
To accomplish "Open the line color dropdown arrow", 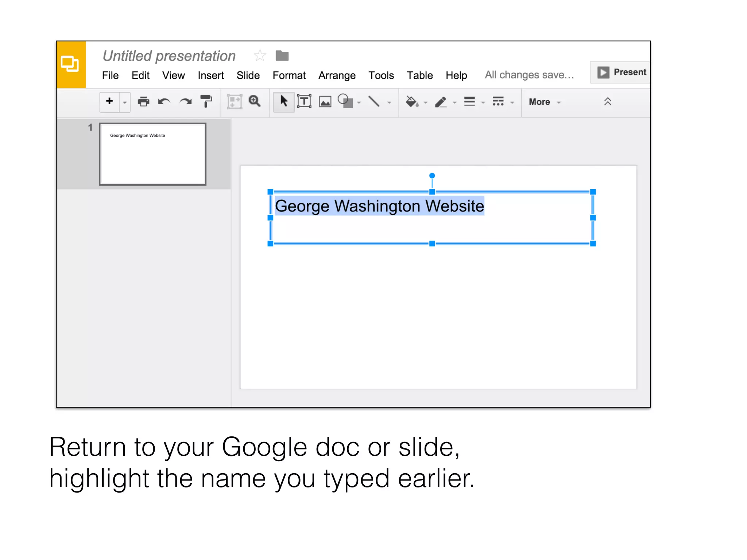I will tap(454, 102).
